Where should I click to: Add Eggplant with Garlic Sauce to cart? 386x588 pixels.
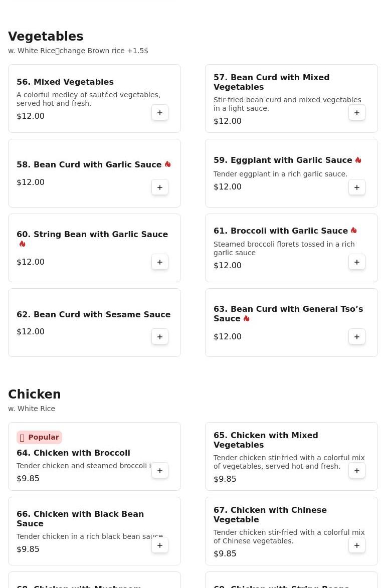(357, 187)
